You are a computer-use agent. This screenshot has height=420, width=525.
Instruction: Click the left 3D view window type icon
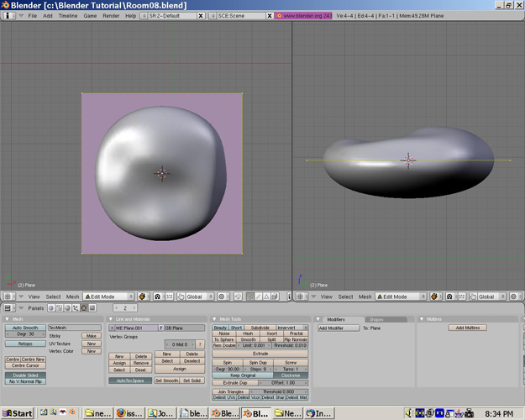click(8, 297)
